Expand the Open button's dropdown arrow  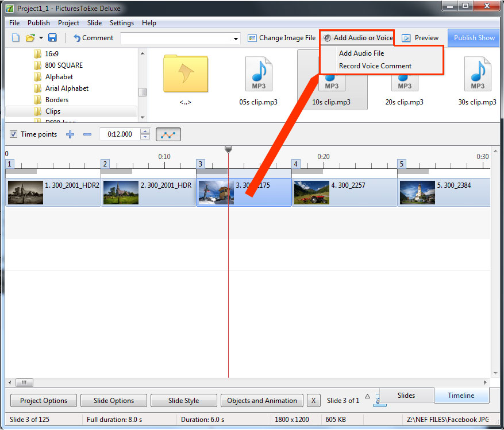(x=41, y=37)
